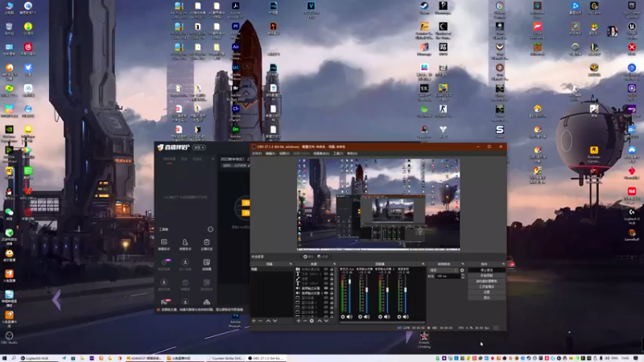The width and height of the screenshot is (644, 362).
Task: Open Epic Games Launcher desktop icon
Action: (631, 9)
